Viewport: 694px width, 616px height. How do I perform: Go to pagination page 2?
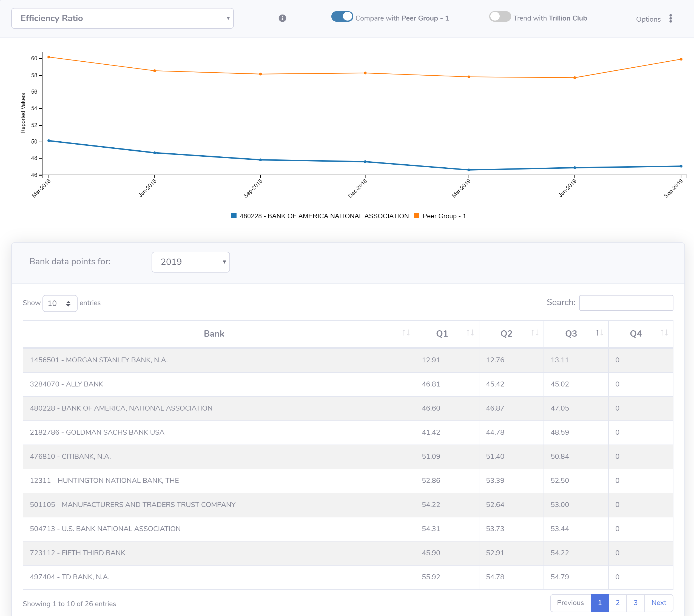coord(618,603)
